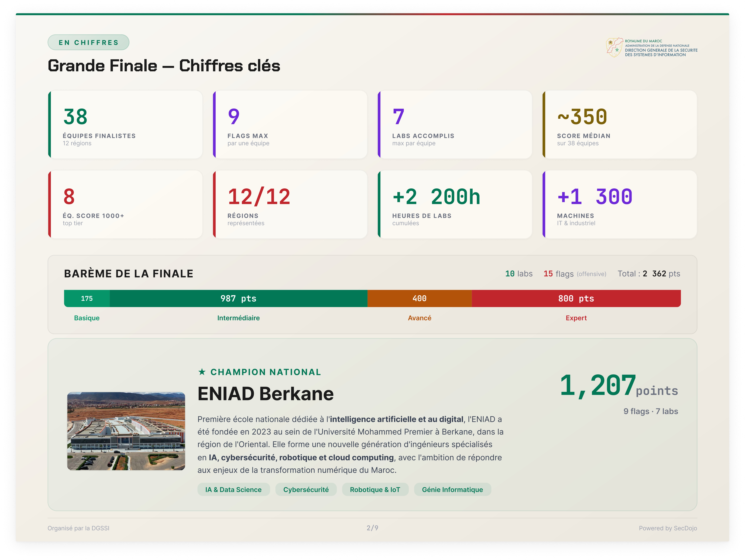Select the 38 Équipes Finalistes card
The height and width of the screenshot is (560, 745).
coord(125,124)
